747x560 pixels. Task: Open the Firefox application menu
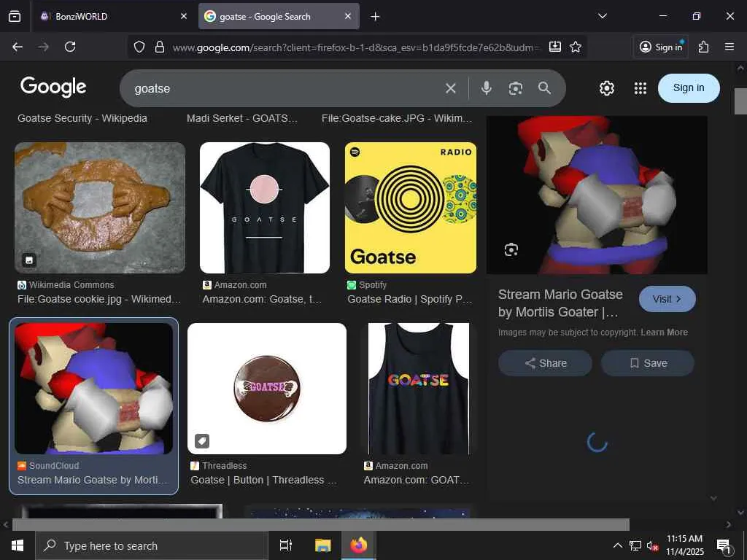click(729, 47)
